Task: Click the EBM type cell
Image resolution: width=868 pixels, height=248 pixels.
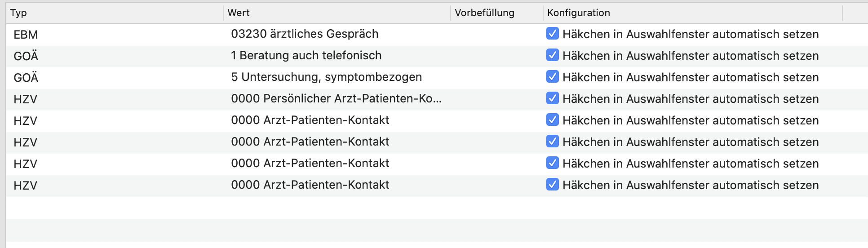Action: click(x=26, y=35)
